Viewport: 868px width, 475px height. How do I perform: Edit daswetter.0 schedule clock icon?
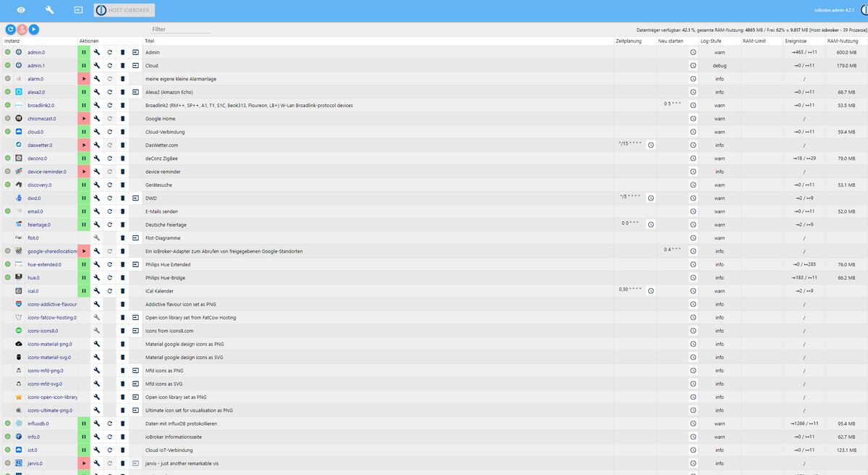point(650,145)
